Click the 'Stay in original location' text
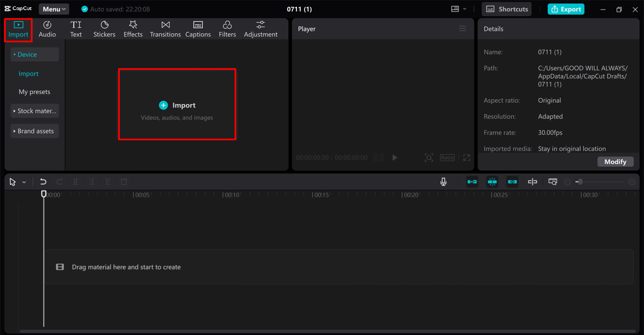 point(572,149)
